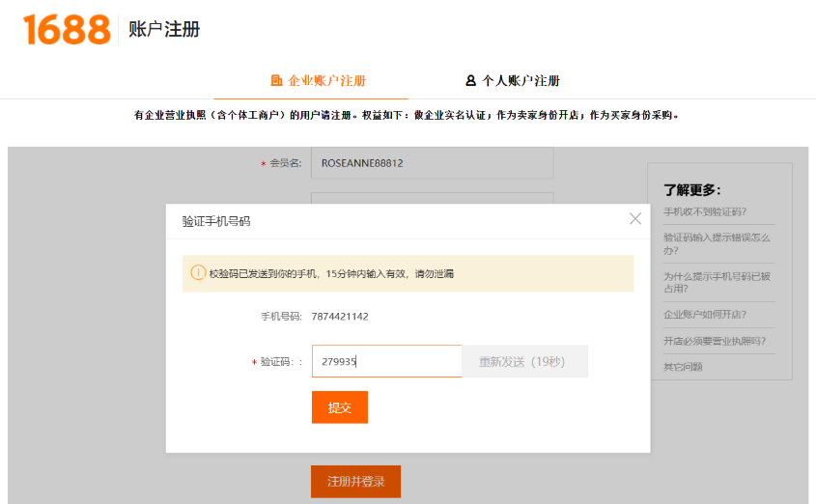Viewport: 816px width, 504px height.
Task: Open the 开店必须要营业执照吗? link
Action: tap(714, 341)
